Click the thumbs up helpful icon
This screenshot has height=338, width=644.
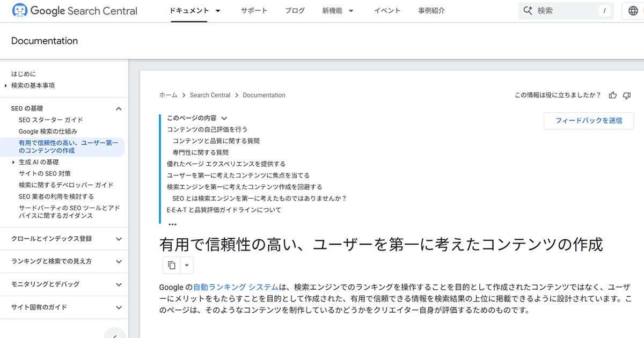point(613,95)
